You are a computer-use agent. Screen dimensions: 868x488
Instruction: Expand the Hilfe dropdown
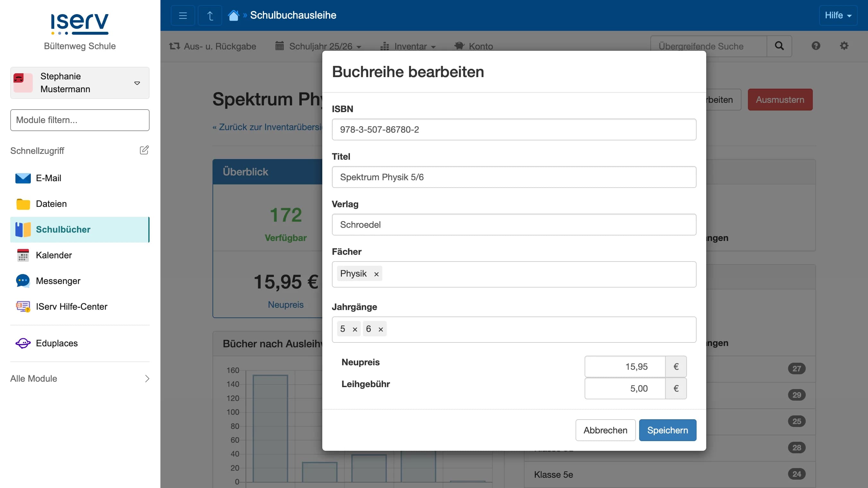click(x=838, y=15)
